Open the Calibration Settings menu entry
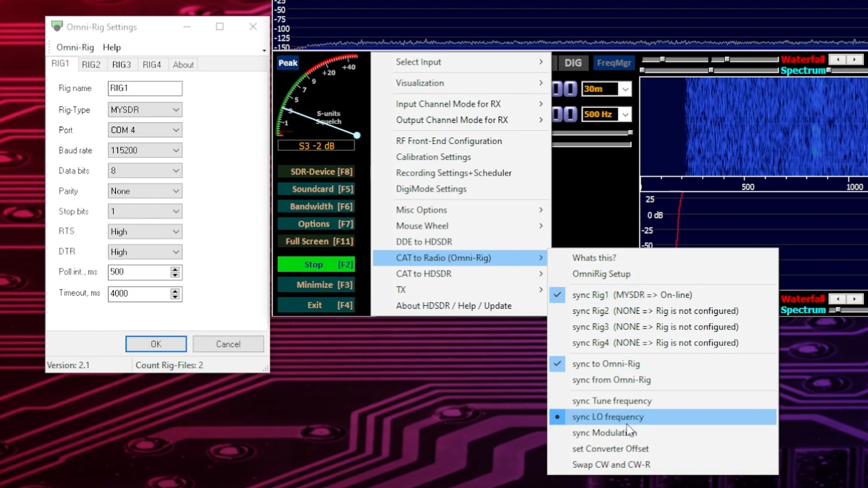Screen dimensions: 868x488 433,157
